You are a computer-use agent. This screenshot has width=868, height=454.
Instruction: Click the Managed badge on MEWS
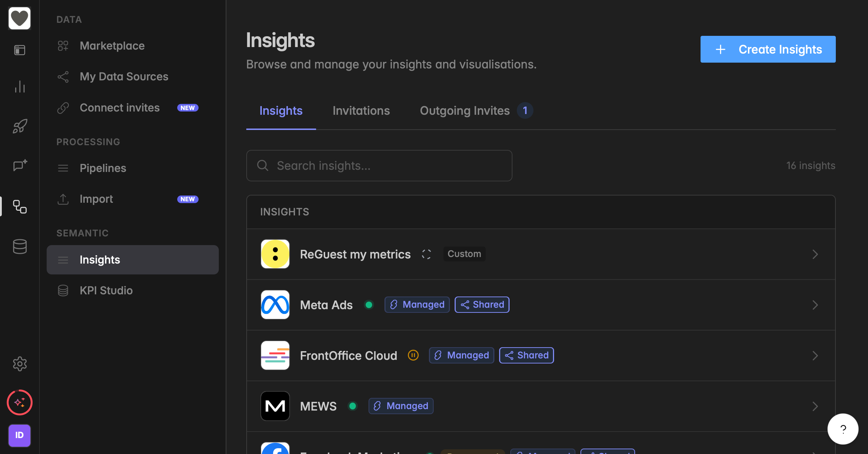pos(401,406)
